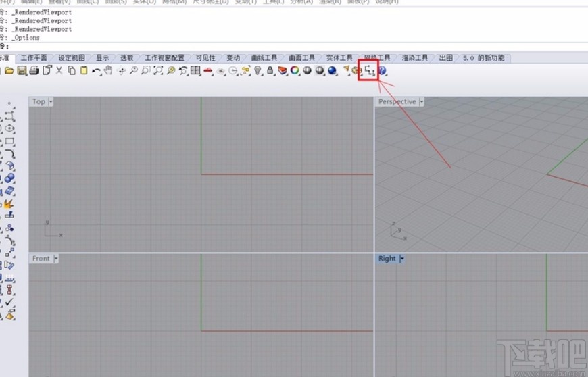Select the Rectangle tool in the sidebar
This screenshot has height=377, width=588.
point(9,141)
